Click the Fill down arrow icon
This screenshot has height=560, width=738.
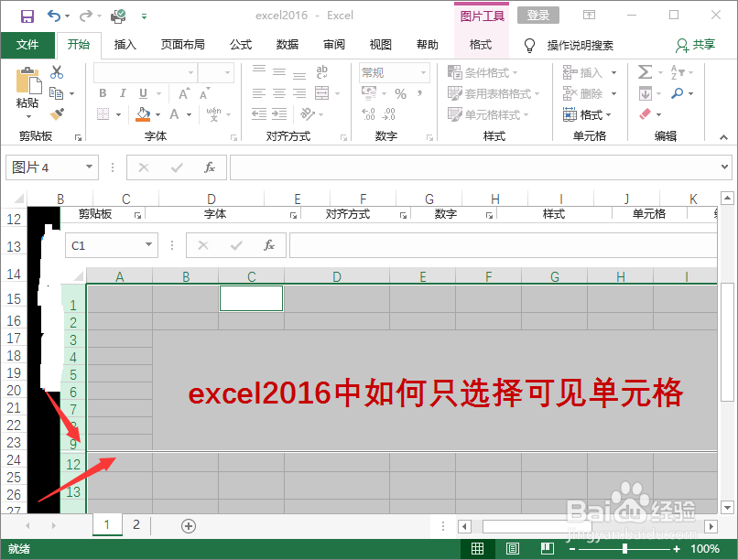click(646, 93)
